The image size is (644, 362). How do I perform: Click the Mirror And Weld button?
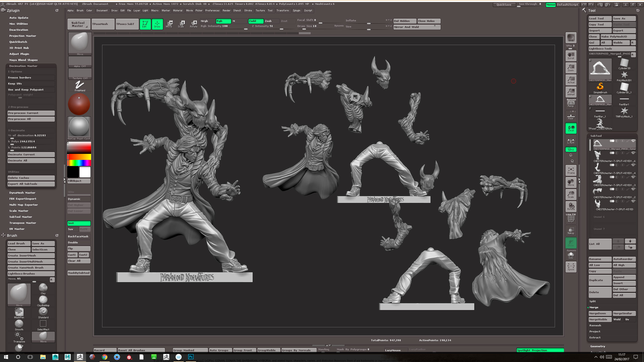tap(417, 27)
